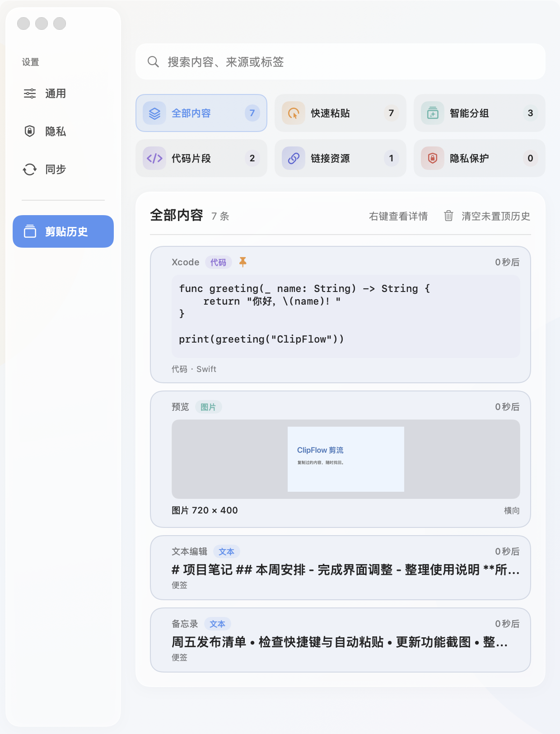This screenshot has height=734, width=560.
Task: Click the 备忘录 source label
Action: point(185,624)
